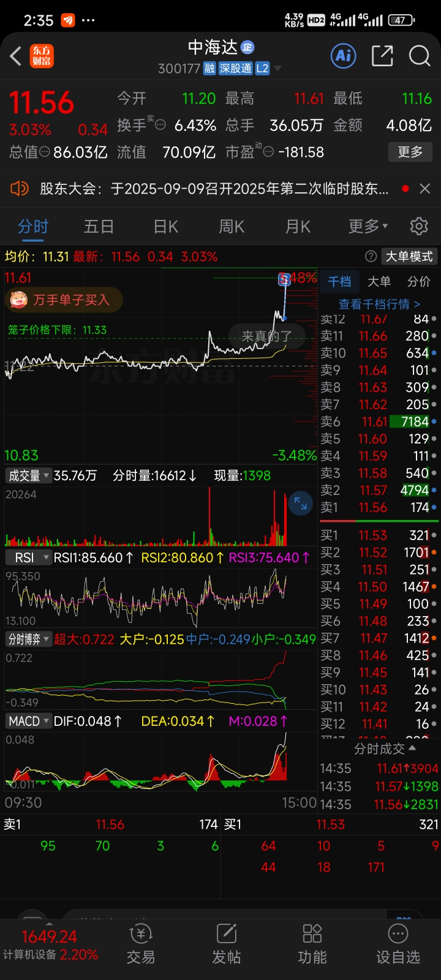Tap the 卖1 11.56 order row
The width and height of the screenshot is (441, 980).
pyautogui.click(x=379, y=507)
